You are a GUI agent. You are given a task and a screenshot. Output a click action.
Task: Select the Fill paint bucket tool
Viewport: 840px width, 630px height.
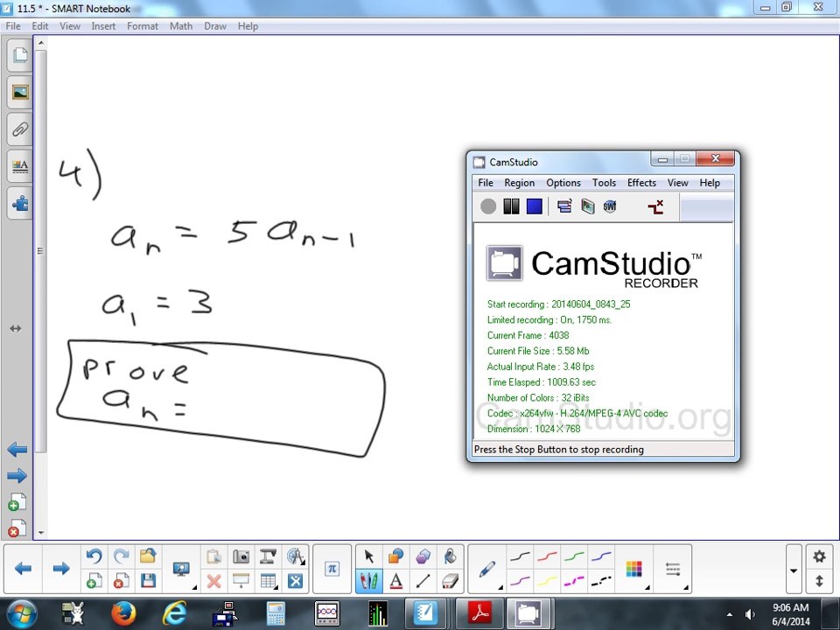(x=450, y=556)
